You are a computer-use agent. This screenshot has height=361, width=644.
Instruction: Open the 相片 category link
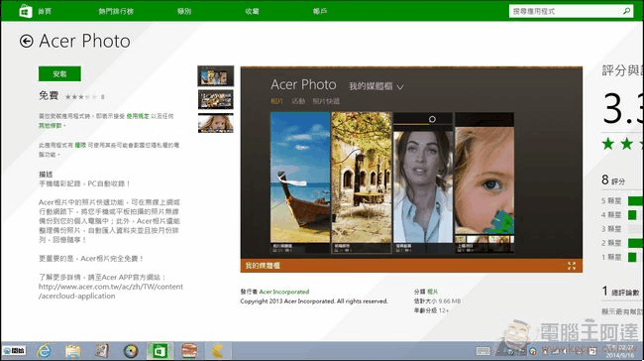(x=433, y=292)
